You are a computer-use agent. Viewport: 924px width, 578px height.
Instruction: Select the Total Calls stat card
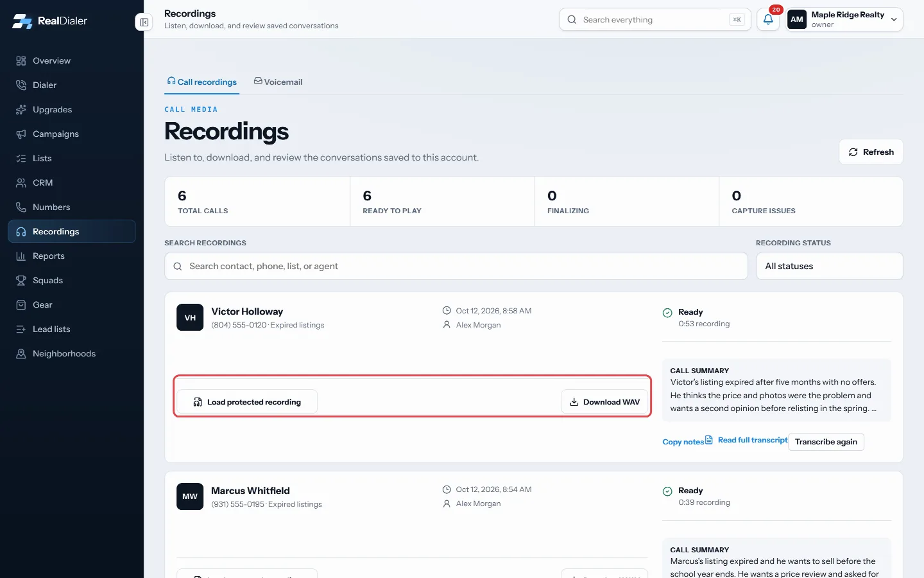[257, 202]
